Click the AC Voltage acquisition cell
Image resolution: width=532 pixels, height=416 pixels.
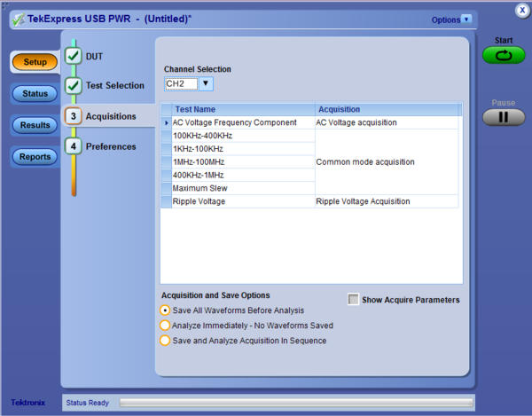[x=387, y=122]
